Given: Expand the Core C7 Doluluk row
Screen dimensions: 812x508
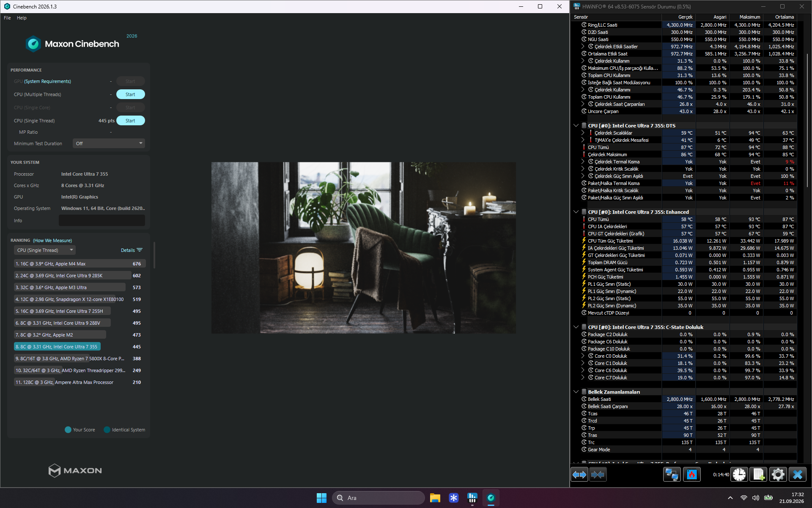Looking at the screenshot, I should [583, 378].
